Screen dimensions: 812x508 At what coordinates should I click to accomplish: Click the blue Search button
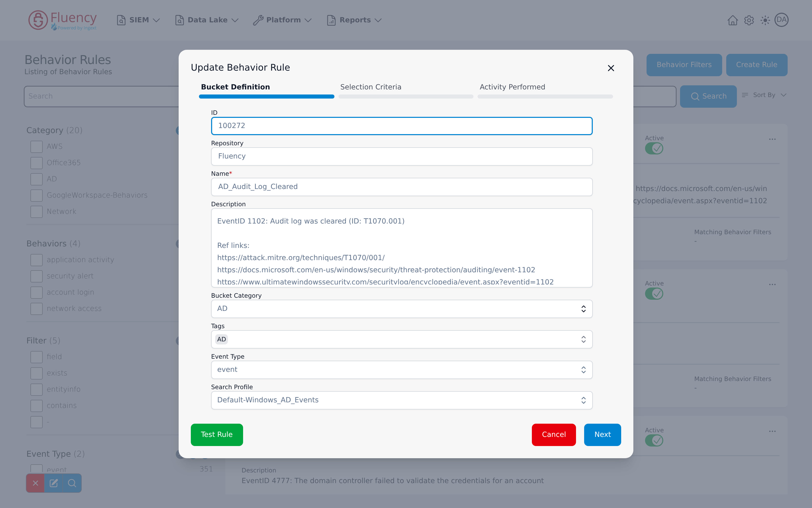[708, 97]
